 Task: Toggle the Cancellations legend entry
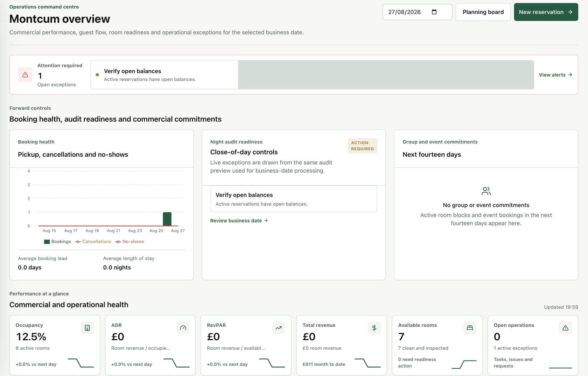coord(93,242)
